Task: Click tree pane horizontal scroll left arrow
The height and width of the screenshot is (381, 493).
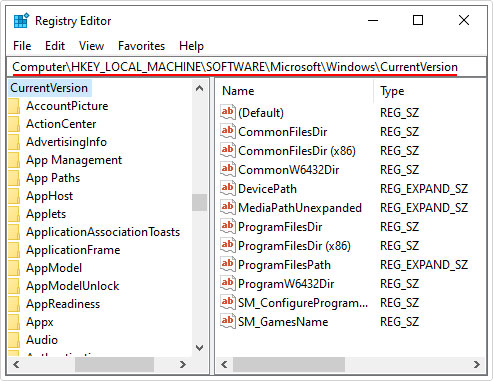Action: click(16, 365)
